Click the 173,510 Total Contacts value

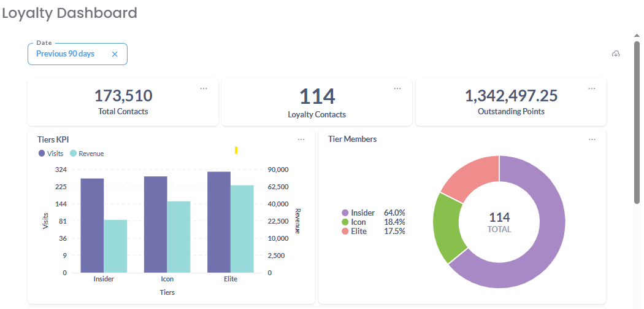pos(123,95)
